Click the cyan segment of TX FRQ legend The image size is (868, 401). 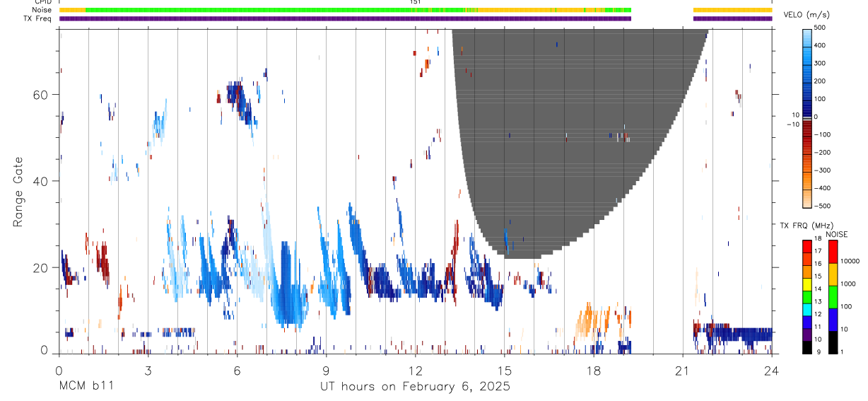(807, 310)
